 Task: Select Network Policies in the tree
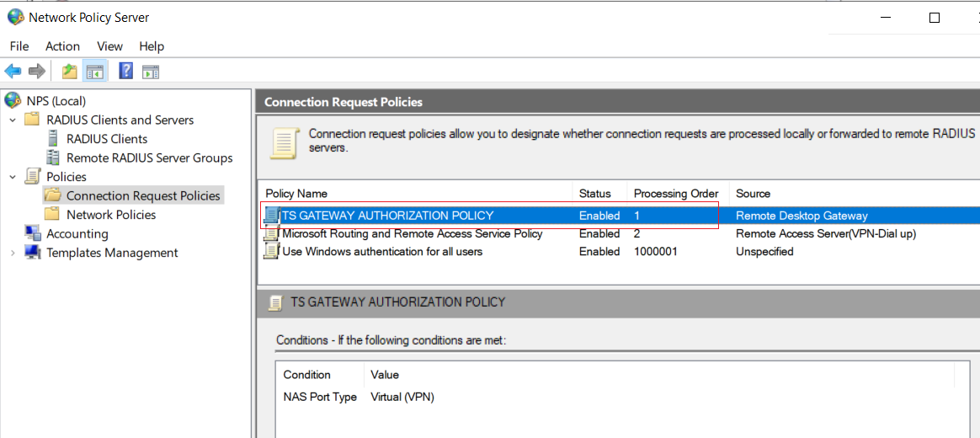(111, 215)
